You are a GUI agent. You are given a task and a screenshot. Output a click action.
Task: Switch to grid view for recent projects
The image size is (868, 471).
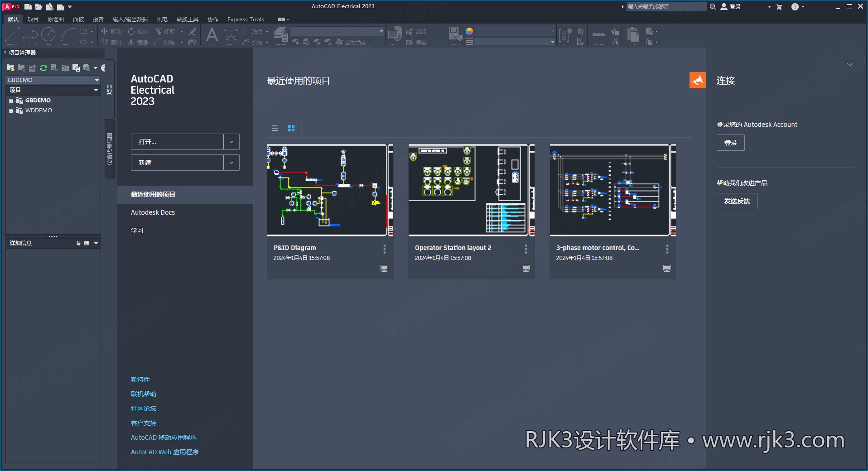(291, 128)
